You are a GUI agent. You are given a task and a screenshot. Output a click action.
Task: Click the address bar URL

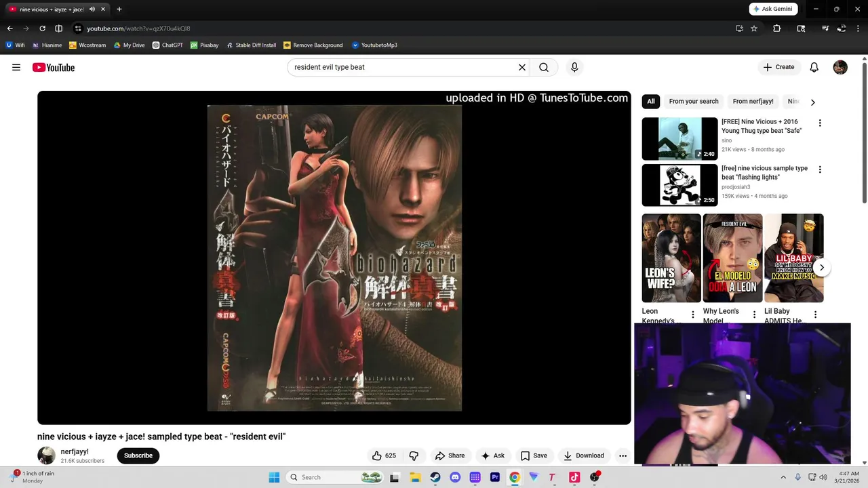click(138, 28)
